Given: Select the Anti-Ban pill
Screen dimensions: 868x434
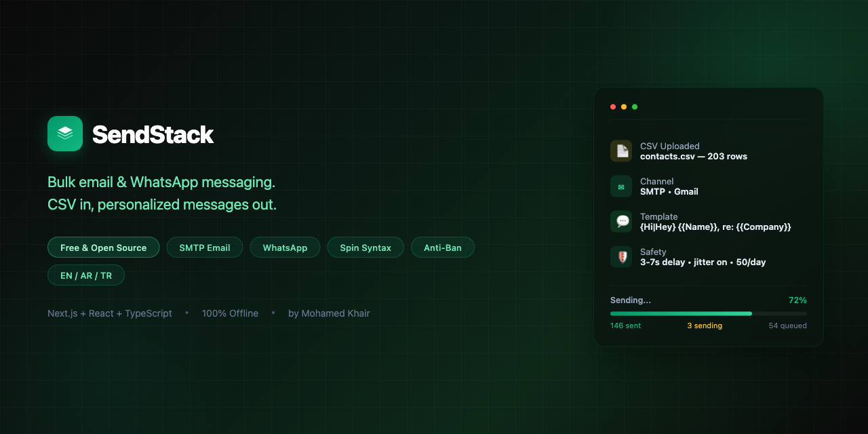Looking at the screenshot, I should [443, 248].
